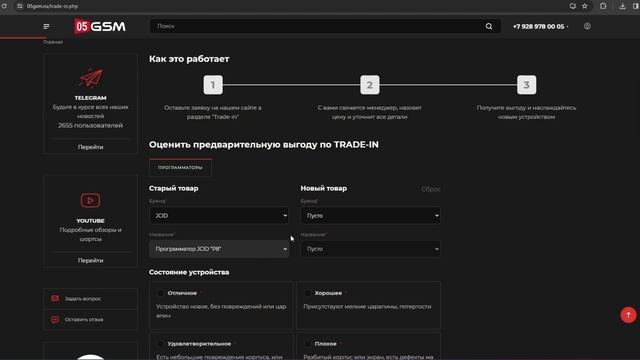Select the Программаторы tab
Screen dimensions: 640x360
pyautogui.click(x=180, y=167)
